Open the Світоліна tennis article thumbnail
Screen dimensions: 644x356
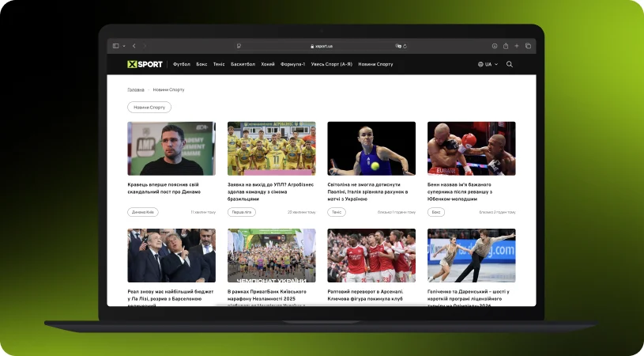[371, 148]
